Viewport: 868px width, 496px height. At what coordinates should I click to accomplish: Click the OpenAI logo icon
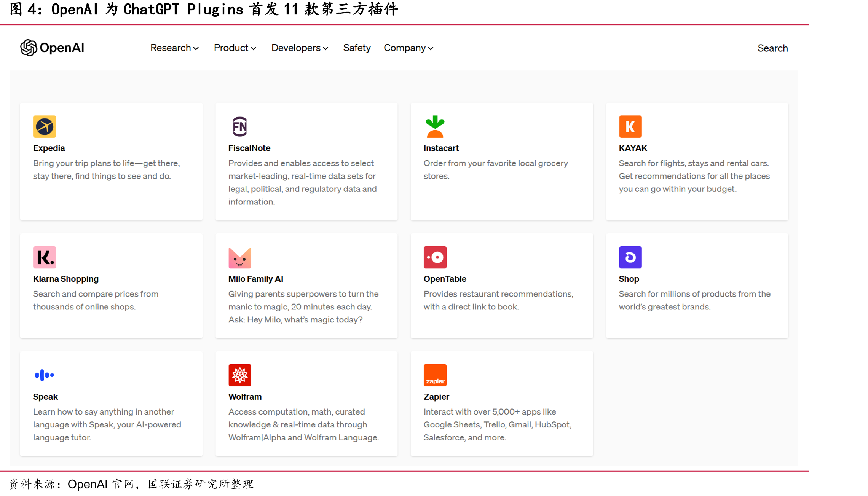29,48
